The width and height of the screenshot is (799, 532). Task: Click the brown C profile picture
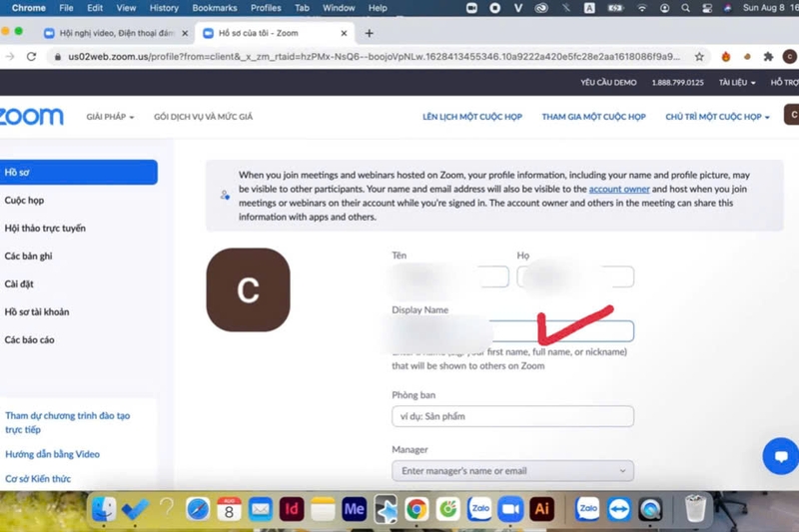pyautogui.click(x=248, y=289)
